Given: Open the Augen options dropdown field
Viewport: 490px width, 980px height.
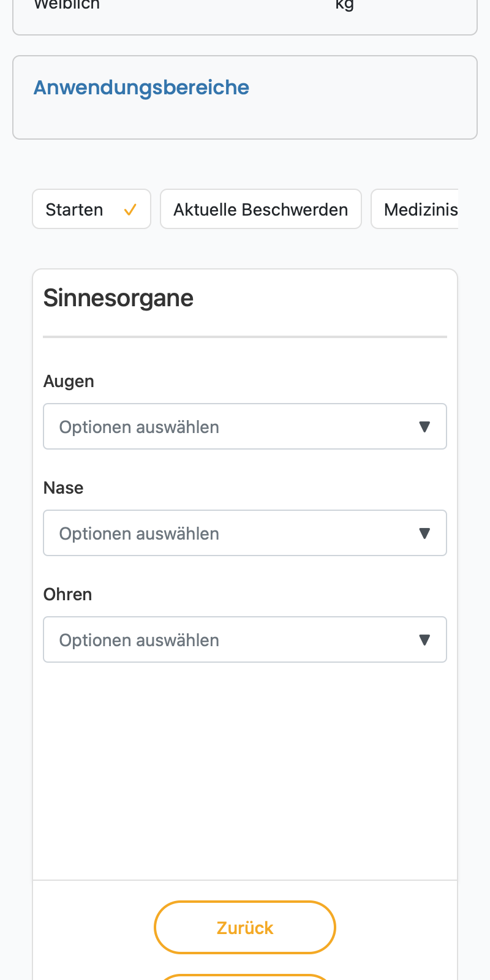Looking at the screenshot, I should [x=245, y=426].
